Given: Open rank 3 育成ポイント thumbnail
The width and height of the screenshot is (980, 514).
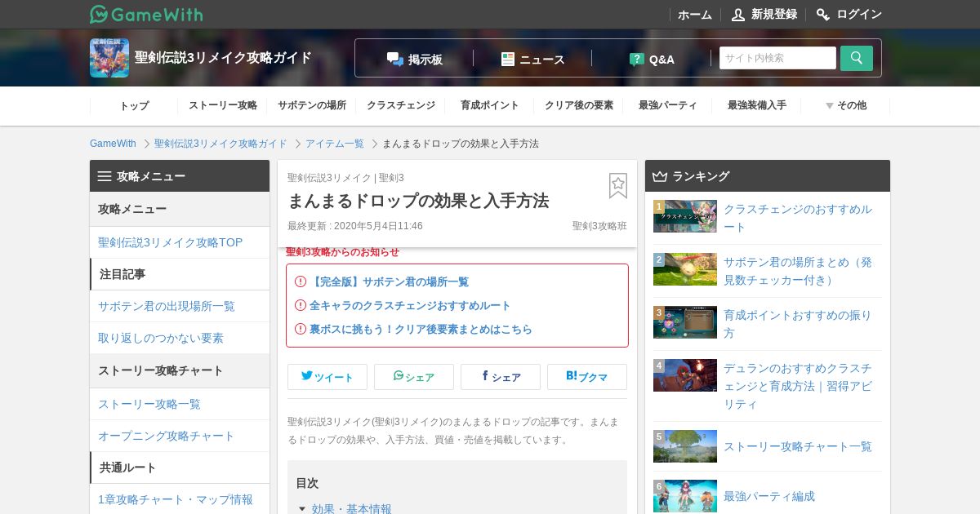Looking at the screenshot, I should 685,322.
